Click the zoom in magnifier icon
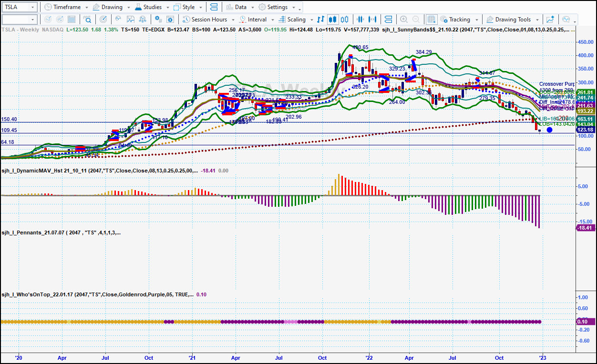The height and width of the screenshot is (364, 597). pyautogui.click(x=404, y=20)
